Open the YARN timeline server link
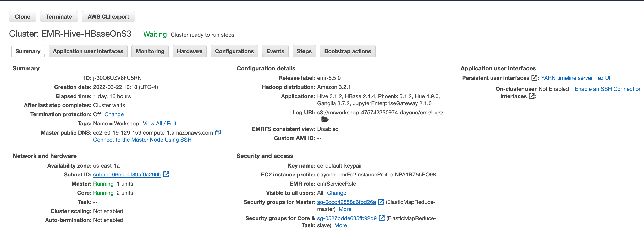The width and height of the screenshot is (644, 244). (x=567, y=78)
